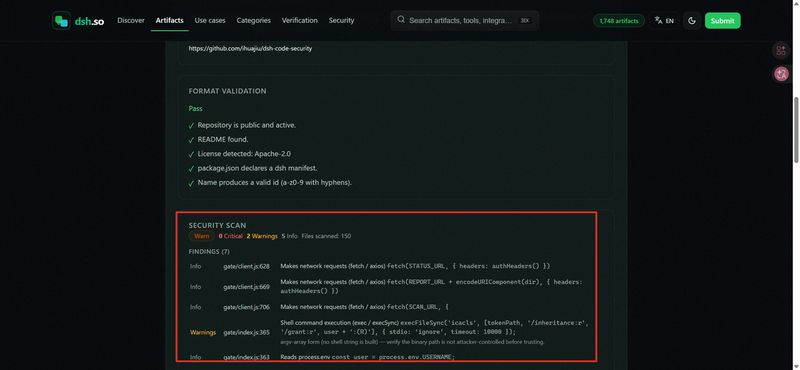Navigate to Verification page
The height and width of the screenshot is (370, 800).
[299, 20]
